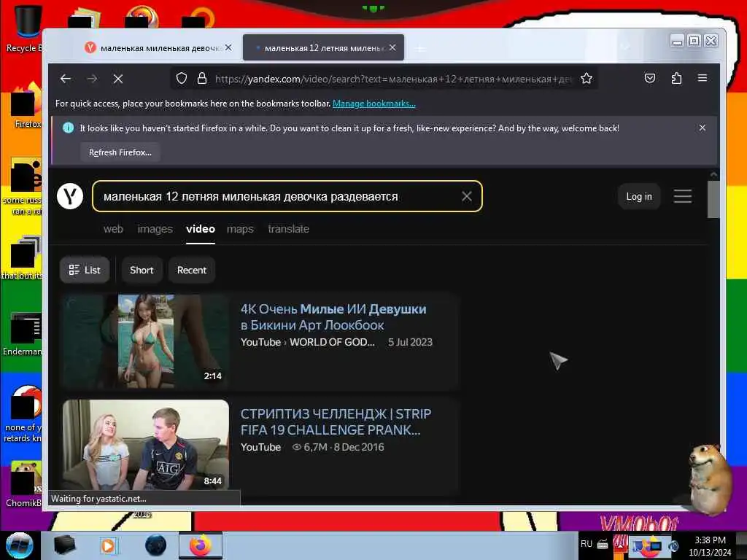Select the ChomikB desktop icon
The height and width of the screenshot is (560, 747).
click(25, 484)
